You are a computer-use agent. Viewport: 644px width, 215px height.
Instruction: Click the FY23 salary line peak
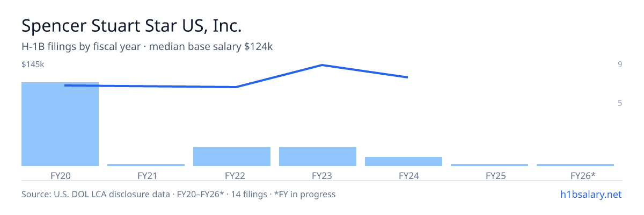pyautogui.click(x=322, y=65)
